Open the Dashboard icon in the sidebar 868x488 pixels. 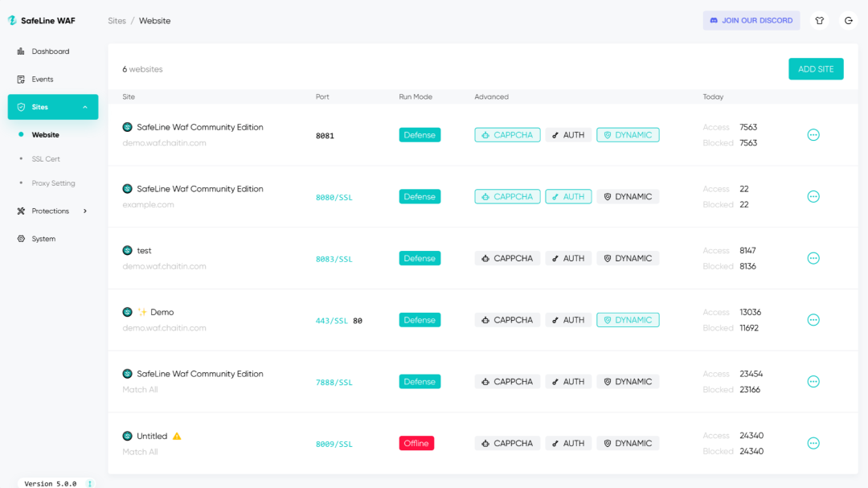click(x=21, y=51)
